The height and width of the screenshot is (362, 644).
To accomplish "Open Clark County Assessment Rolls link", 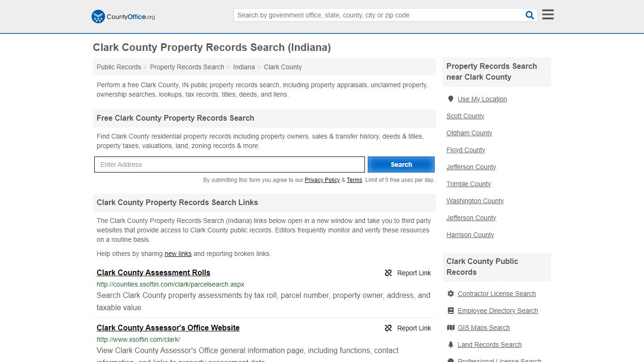I will [153, 272].
